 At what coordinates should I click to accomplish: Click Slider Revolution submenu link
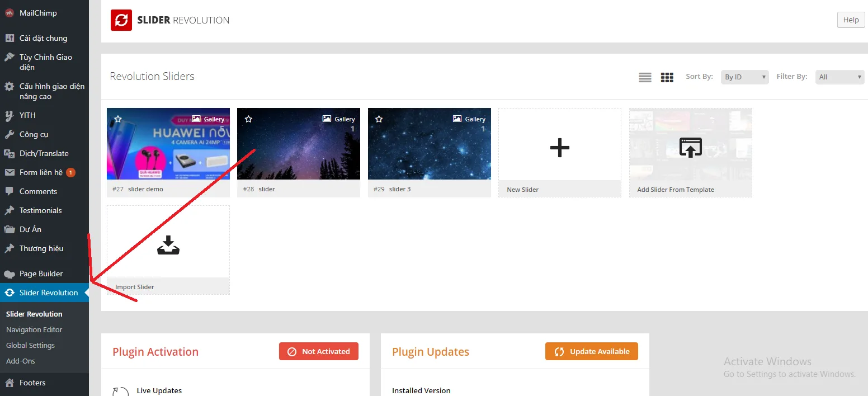[34, 314]
